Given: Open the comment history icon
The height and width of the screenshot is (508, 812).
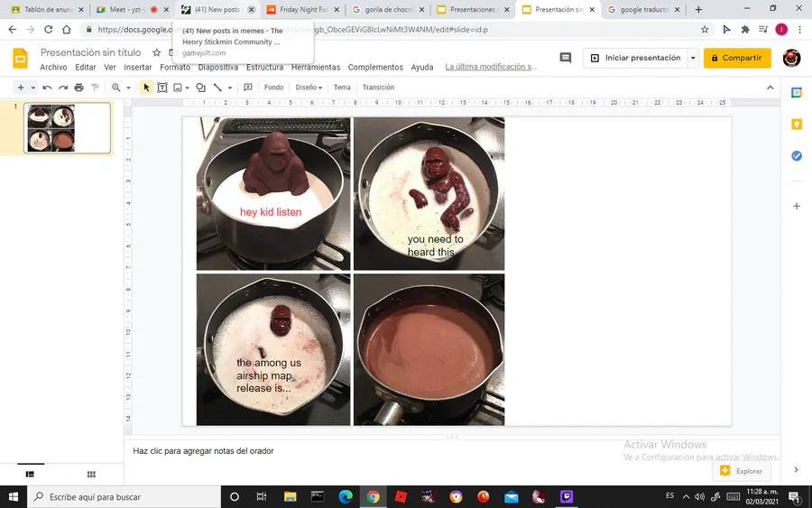Looking at the screenshot, I should 566,58.
